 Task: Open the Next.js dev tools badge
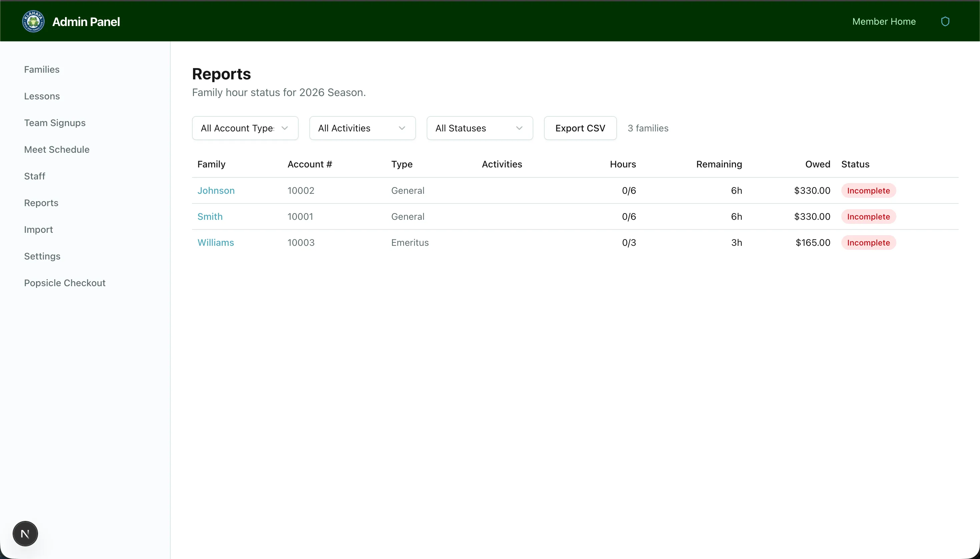coord(25,534)
